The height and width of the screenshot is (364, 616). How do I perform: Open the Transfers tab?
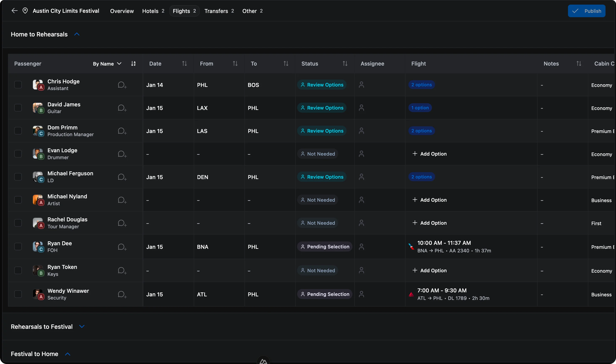[216, 11]
